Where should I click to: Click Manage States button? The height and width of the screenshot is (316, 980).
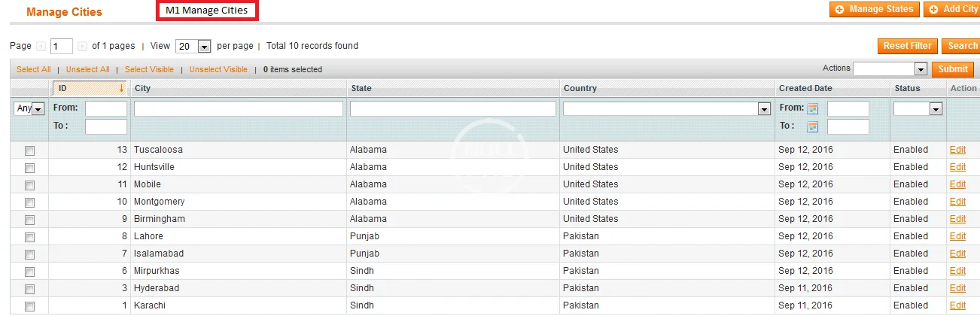point(874,9)
